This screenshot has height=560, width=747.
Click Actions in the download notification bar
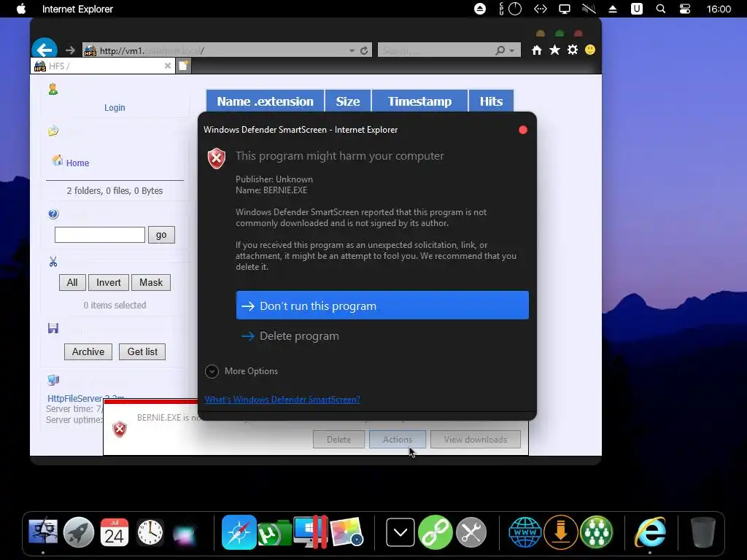(x=398, y=440)
